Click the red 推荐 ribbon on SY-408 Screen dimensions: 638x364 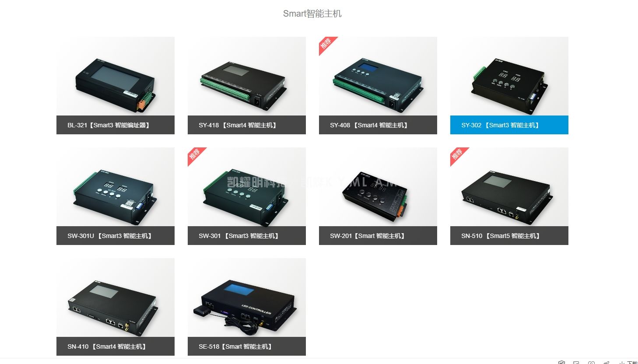tap(326, 44)
